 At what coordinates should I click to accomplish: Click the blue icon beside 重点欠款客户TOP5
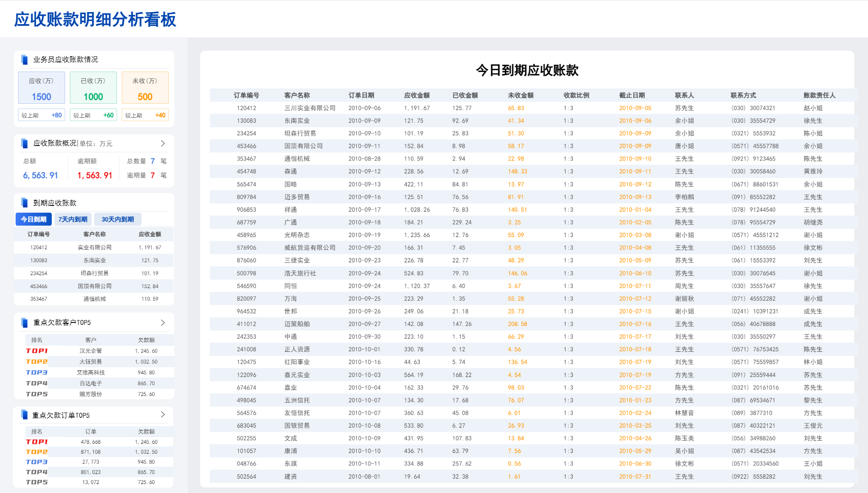click(x=25, y=323)
